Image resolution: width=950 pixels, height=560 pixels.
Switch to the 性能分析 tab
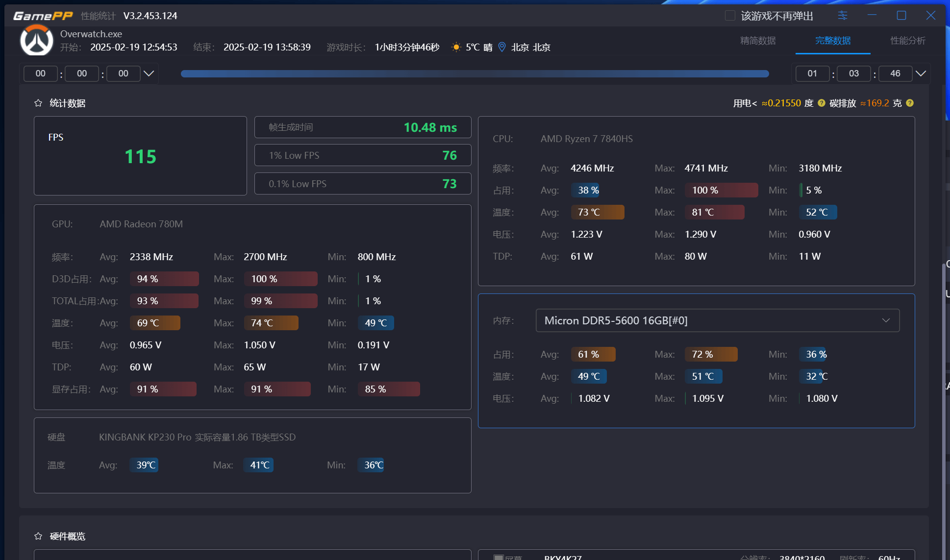(907, 41)
